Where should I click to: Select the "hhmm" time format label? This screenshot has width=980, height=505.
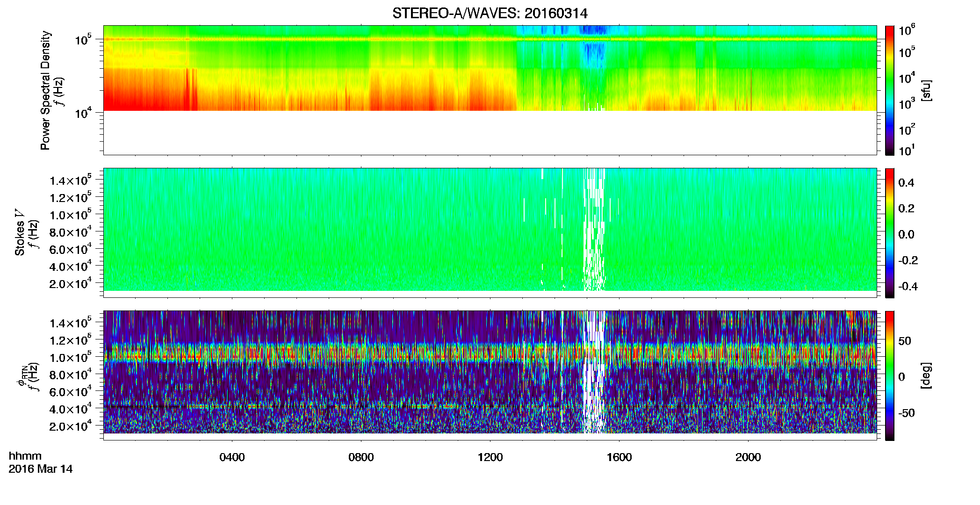tap(25, 456)
